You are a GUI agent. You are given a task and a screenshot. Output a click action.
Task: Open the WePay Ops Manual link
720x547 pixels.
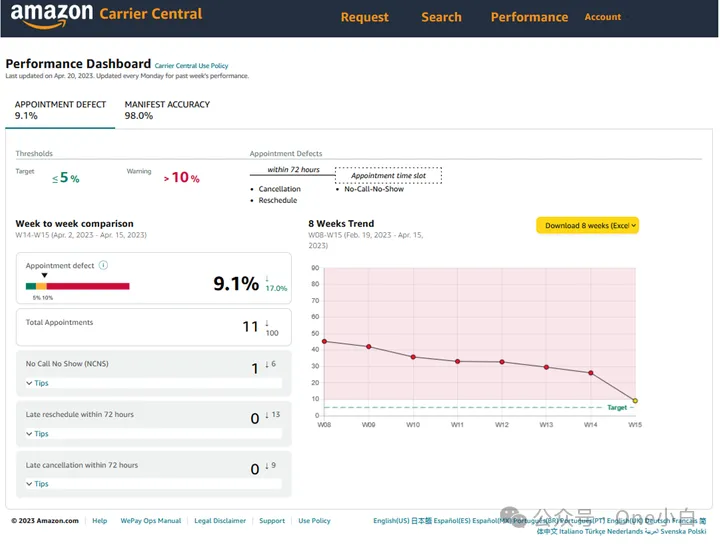(151, 521)
